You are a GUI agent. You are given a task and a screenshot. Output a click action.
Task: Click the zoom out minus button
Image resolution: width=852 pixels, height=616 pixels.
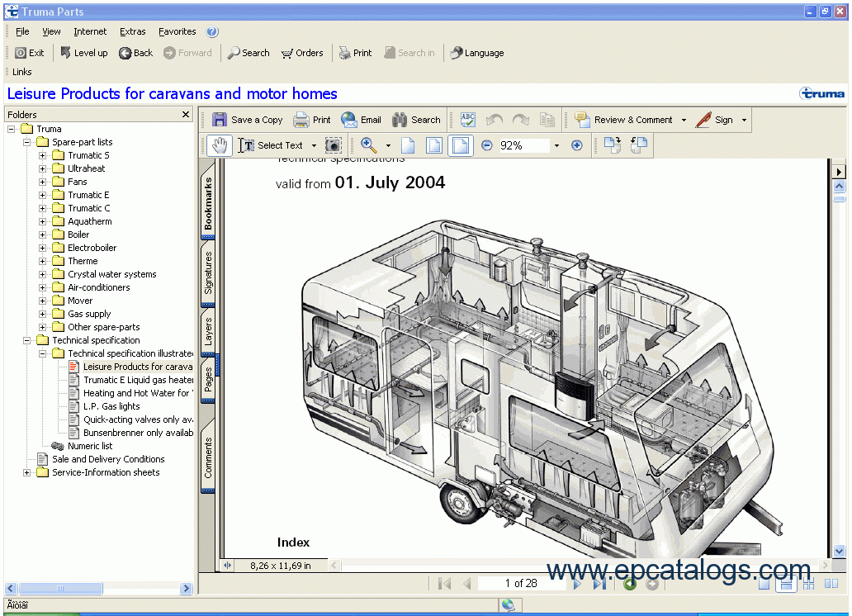click(487, 145)
